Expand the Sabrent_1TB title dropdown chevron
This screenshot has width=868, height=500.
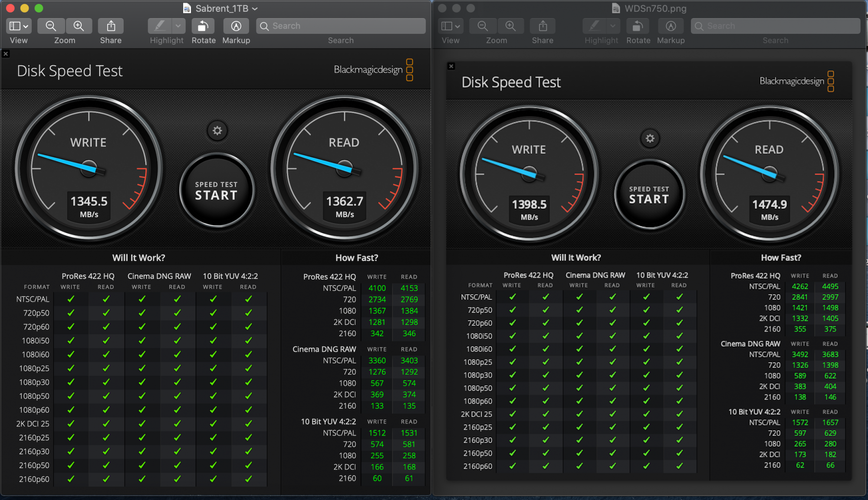click(x=255, y=9)
